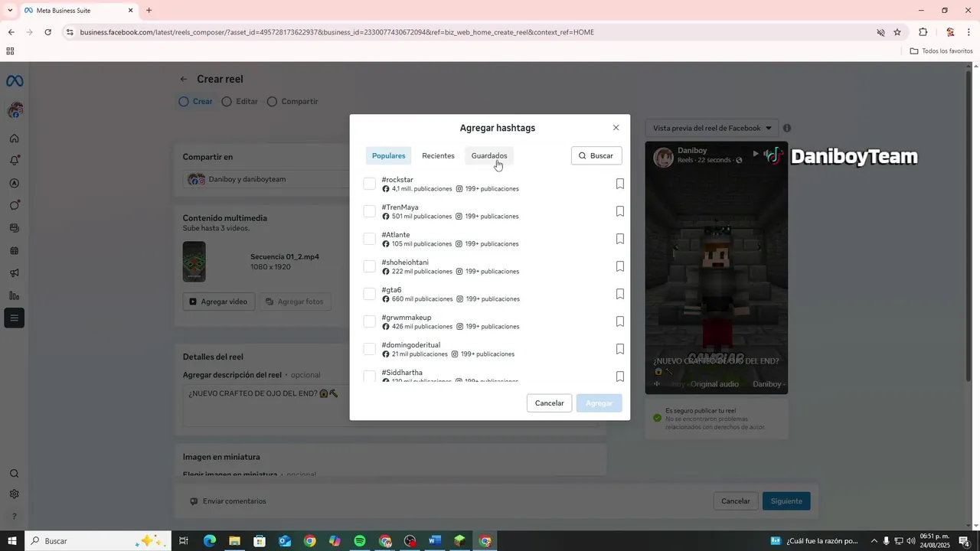Click the taskbar Buscar search box
980x551 pixels.
[x=97, y=541]
